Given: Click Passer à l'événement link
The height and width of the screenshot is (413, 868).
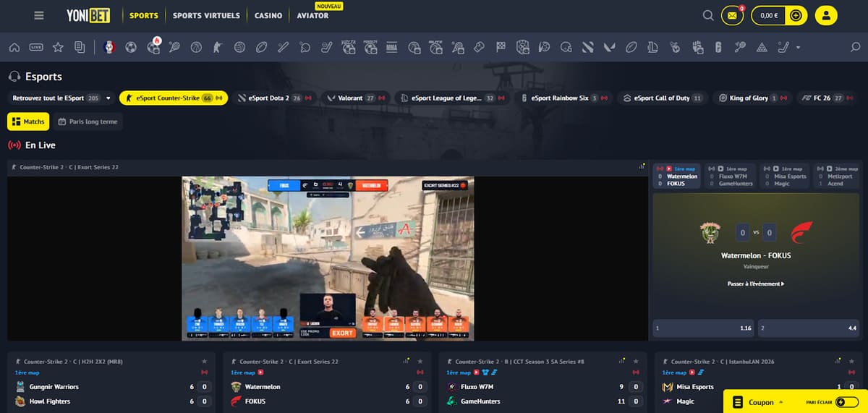Looking at the screenshot, I should 756,284.
